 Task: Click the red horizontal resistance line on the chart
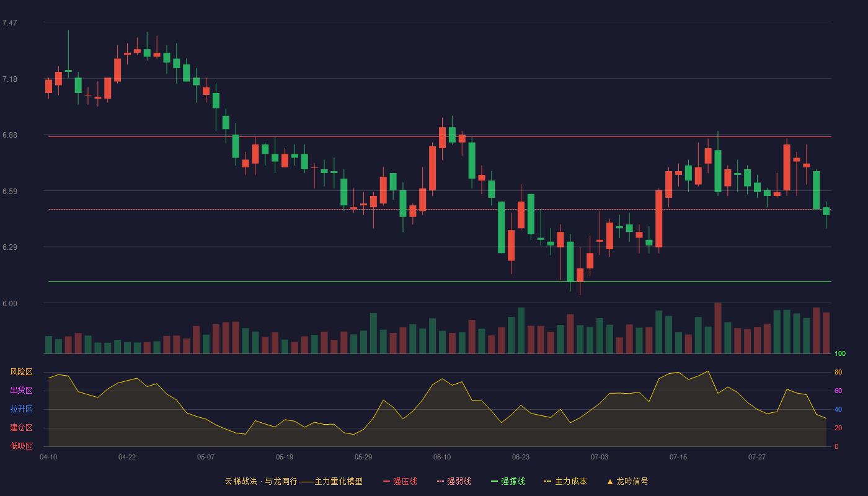(x=440, y=137)
